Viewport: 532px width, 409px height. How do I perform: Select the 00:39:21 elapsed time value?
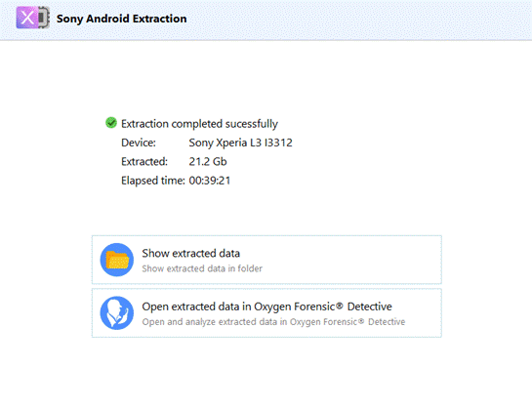click(210, 181)
